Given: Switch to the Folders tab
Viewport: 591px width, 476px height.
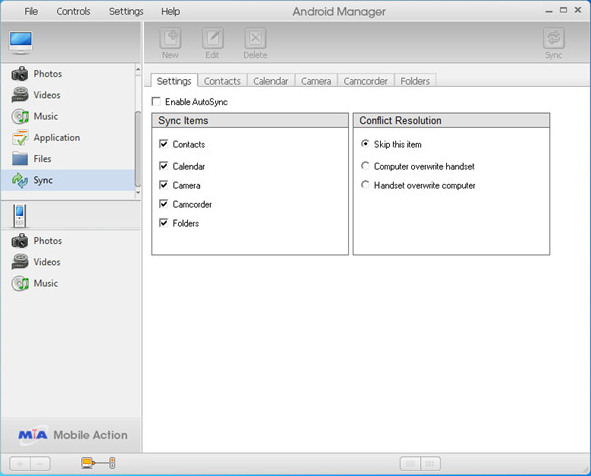Looking at the screenshot, I should click(415, 81).
